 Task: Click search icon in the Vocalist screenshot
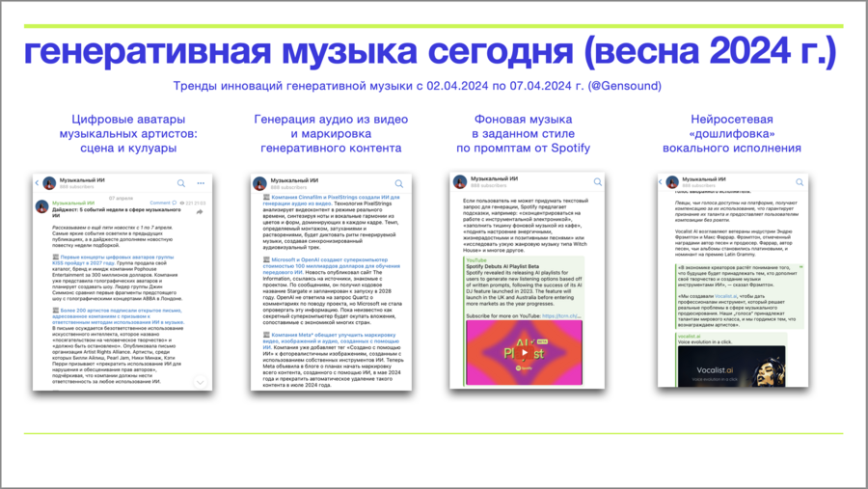pyautogui.click(x=800, y=182)
